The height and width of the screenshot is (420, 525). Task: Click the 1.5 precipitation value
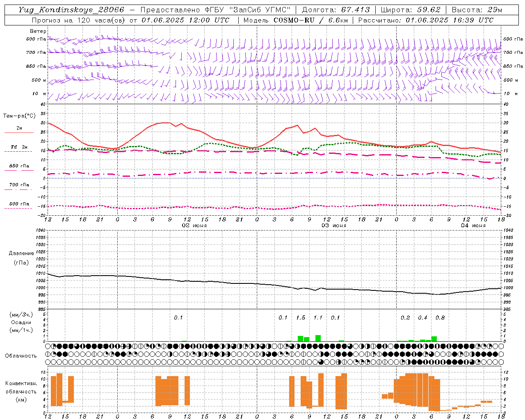(x=301, y=318)
